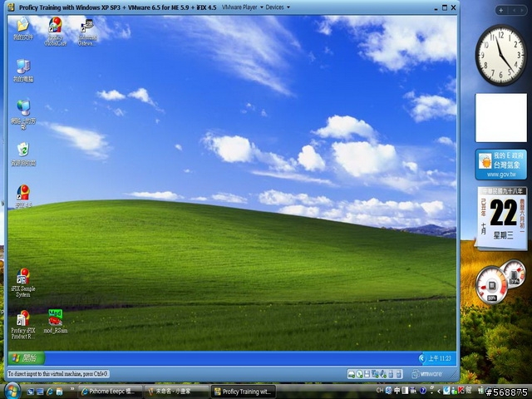This screenshot has height=399, width=532.
Task: Select the iFIX 4.5 desktop shortcut
Action: pyautogui.click(x=23, y=196)
